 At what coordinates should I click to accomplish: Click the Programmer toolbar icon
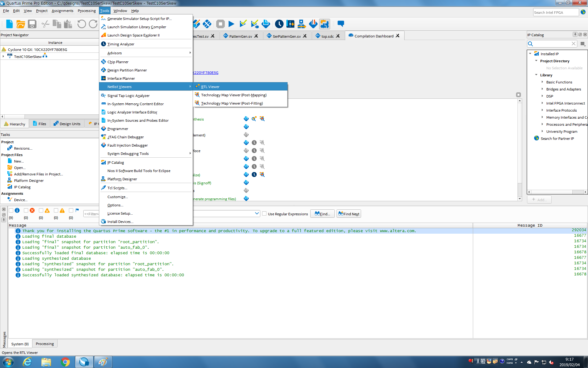(x=313, y=24)
